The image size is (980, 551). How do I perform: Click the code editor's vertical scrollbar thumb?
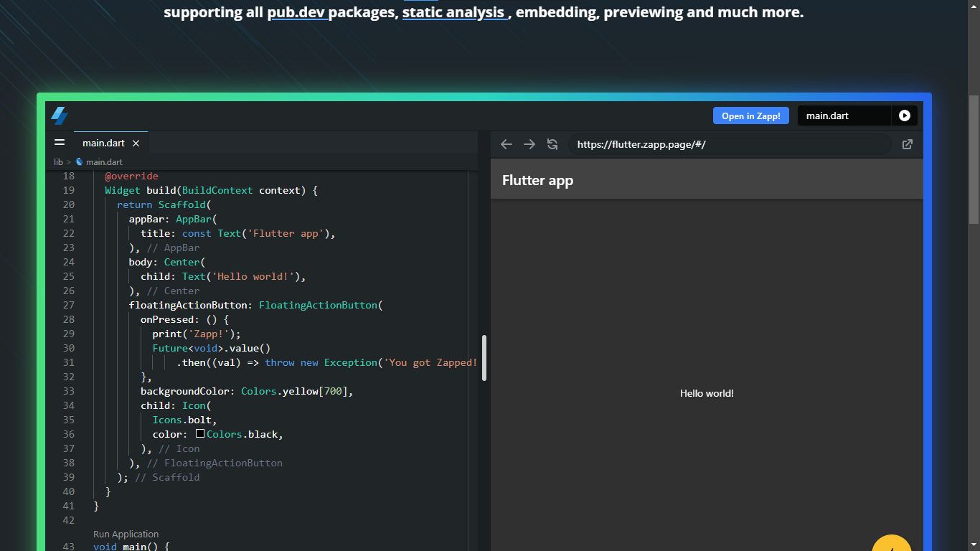coord(484,358)
